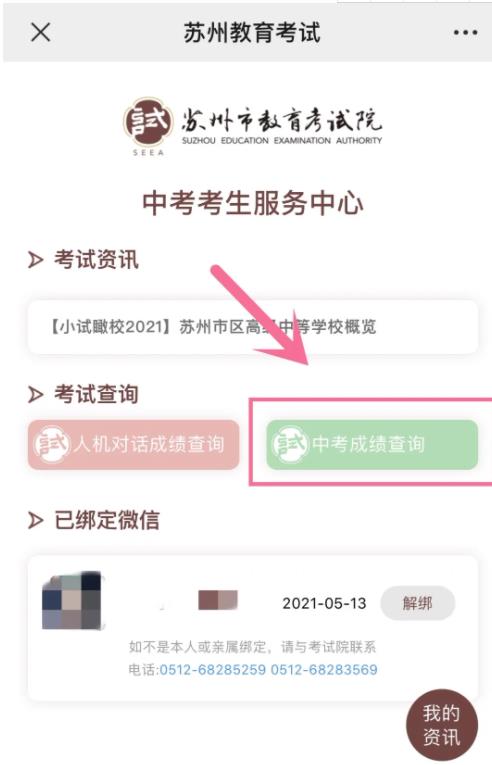Click the 考试资讯 section heading
This screenshot has height=765, width=492.
96,260
